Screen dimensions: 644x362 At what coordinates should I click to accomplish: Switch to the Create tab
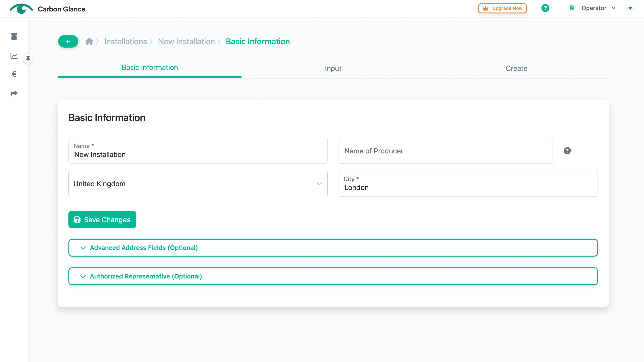(517, 68)
